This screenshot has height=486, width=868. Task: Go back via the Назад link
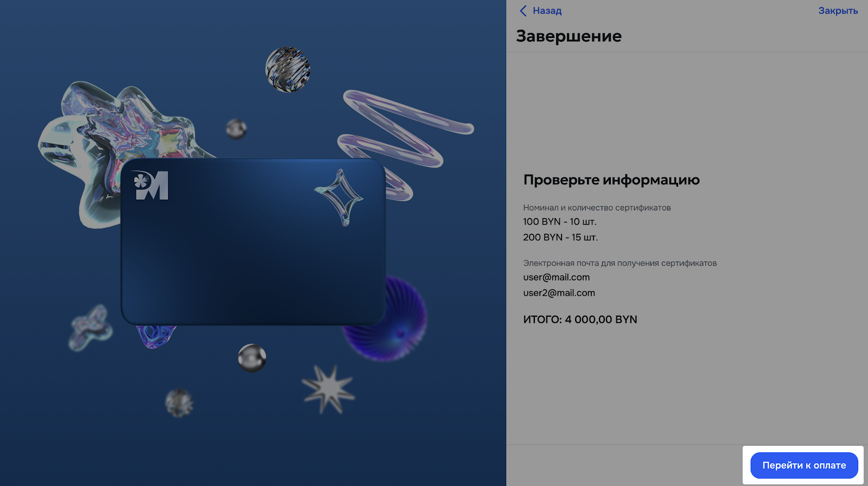[x=547, y=11]
